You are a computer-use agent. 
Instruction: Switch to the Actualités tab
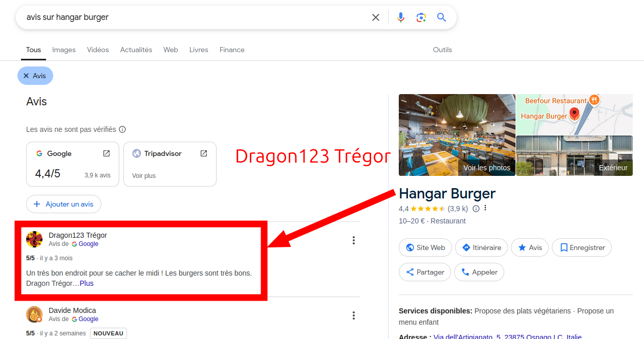point(136,50)
